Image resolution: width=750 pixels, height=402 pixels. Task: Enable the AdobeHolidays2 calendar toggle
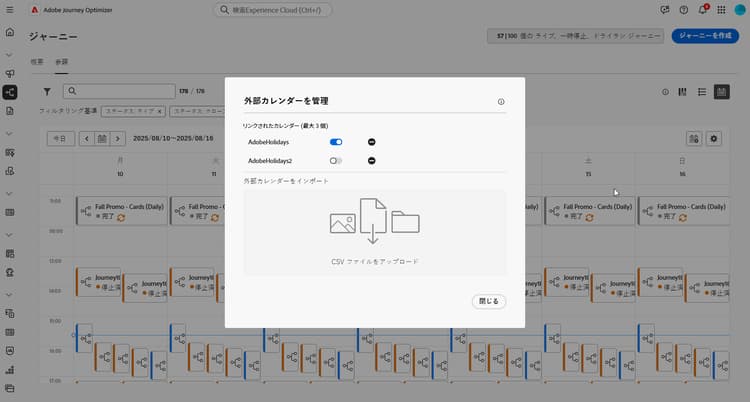tap(336, 161)
